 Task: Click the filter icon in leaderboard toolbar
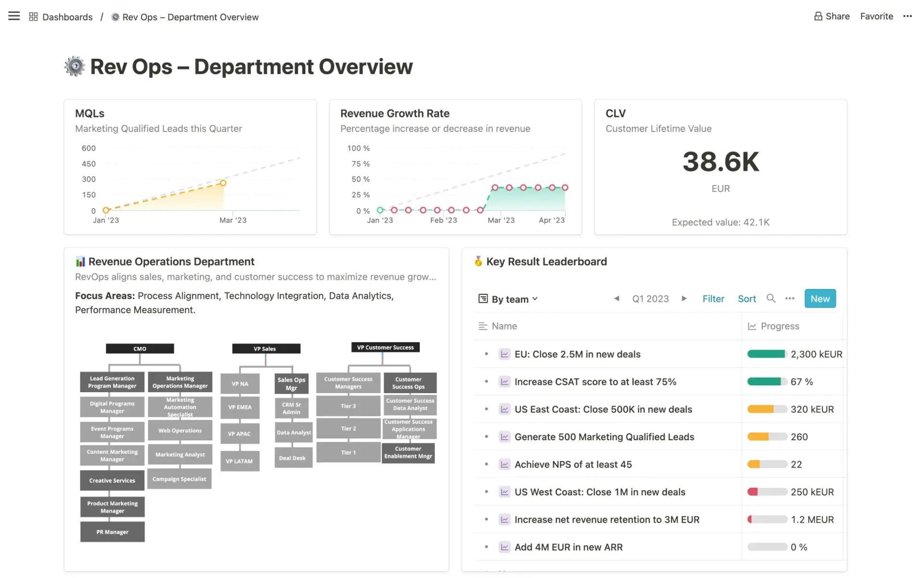click(x=714, y=298)
